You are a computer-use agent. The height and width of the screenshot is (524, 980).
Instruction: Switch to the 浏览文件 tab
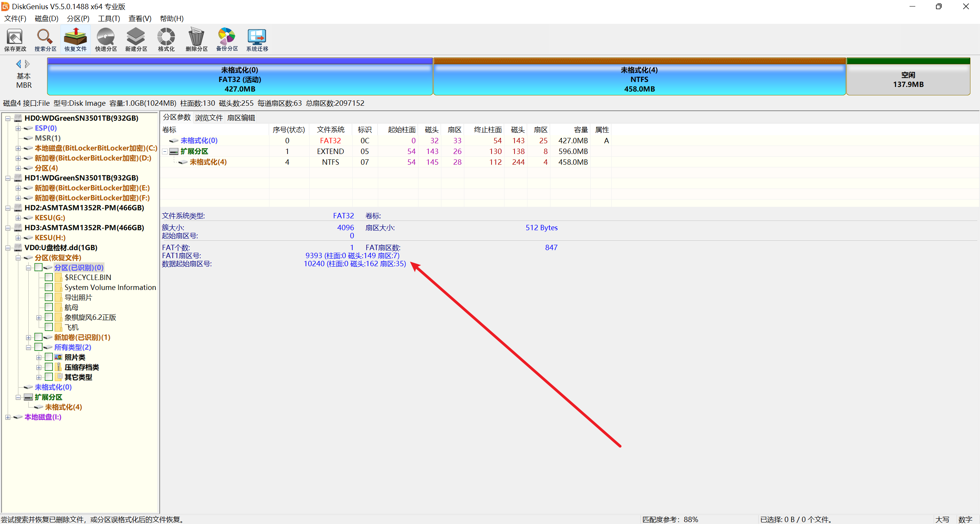coord(209,118)
